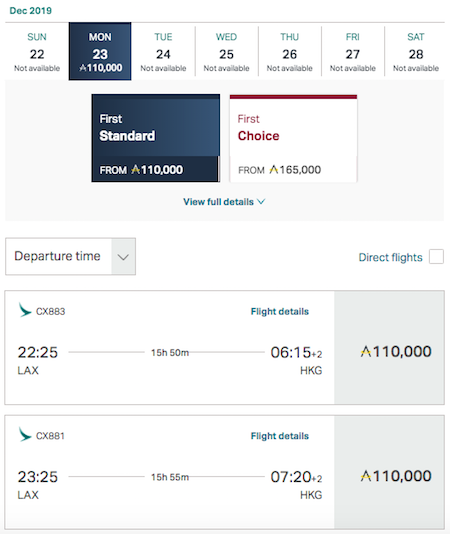Click the miles icon under Monday 23
The height and width of the screenshot is (534, 450).
83,68
